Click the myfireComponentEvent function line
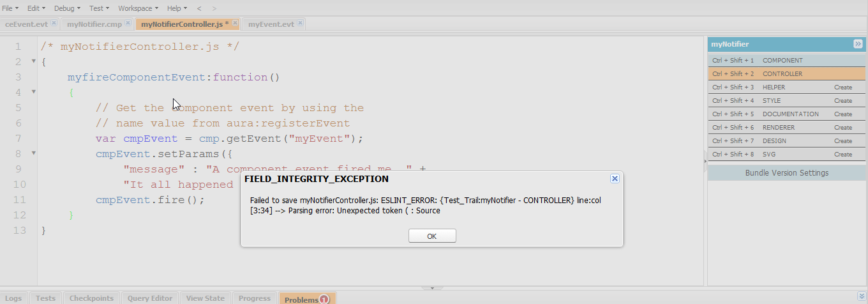This screenshot has height=304, width=868. pyautogui.click(x=174, y=77)
